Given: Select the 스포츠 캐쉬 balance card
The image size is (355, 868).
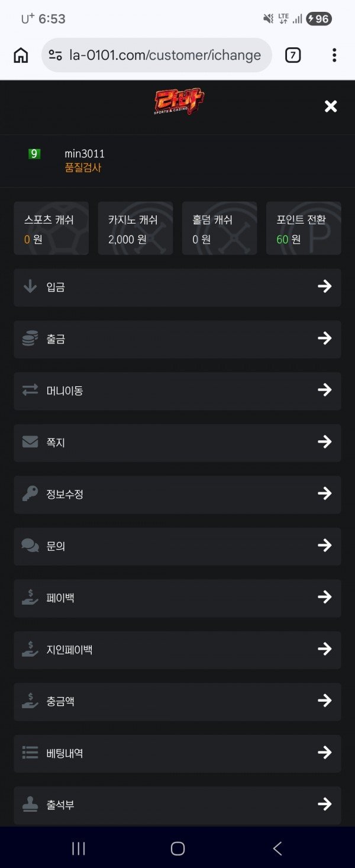Looking at the screenshot, I should (x=51, y=228).
